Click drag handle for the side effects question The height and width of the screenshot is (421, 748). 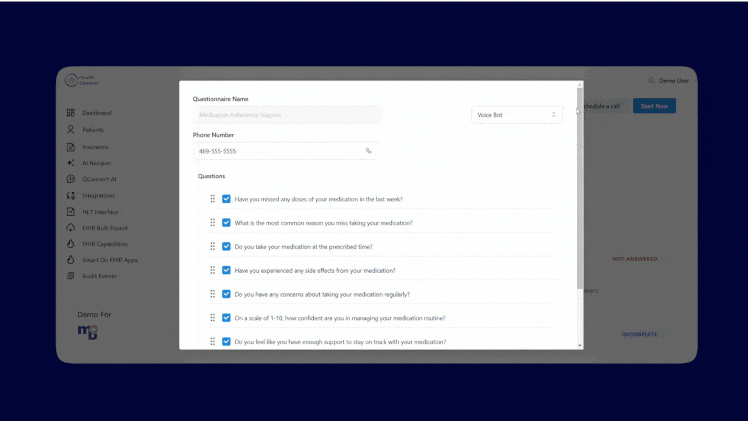click(x=213, y=271)
